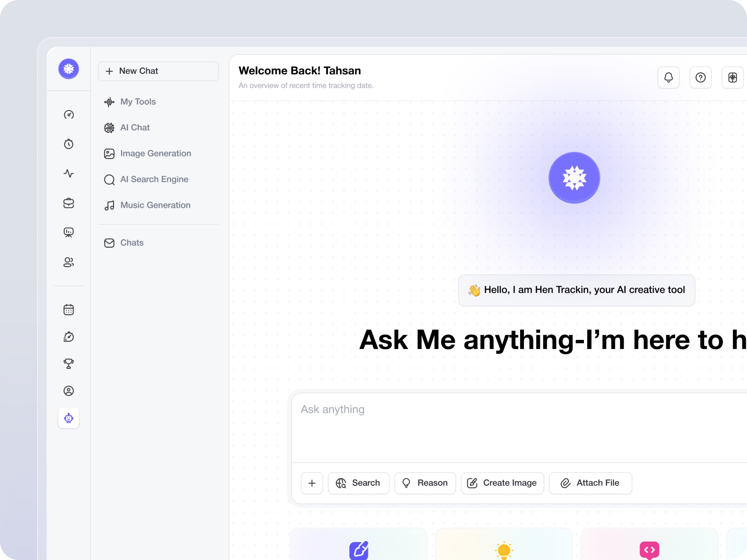This screenshot has height=560, width=747.
Task: Focus the Ask anything input field
Action: coord(519,428)
